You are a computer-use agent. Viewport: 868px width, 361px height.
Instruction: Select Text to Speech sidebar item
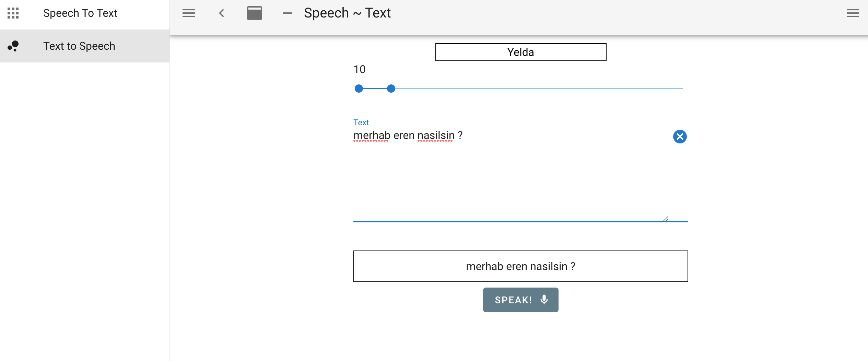coord(84,46)
